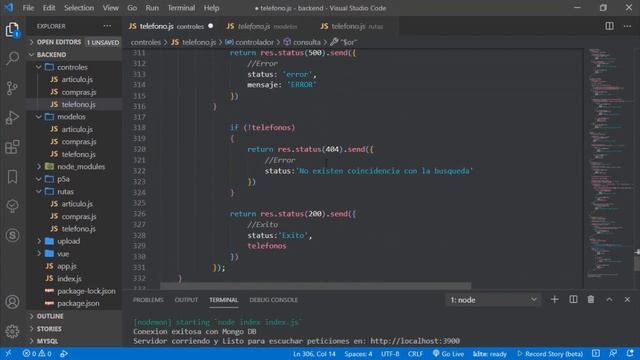Click the CRLF line ending status entry
The width and height of the screenshot is (640, 360).
click(415, 353)
